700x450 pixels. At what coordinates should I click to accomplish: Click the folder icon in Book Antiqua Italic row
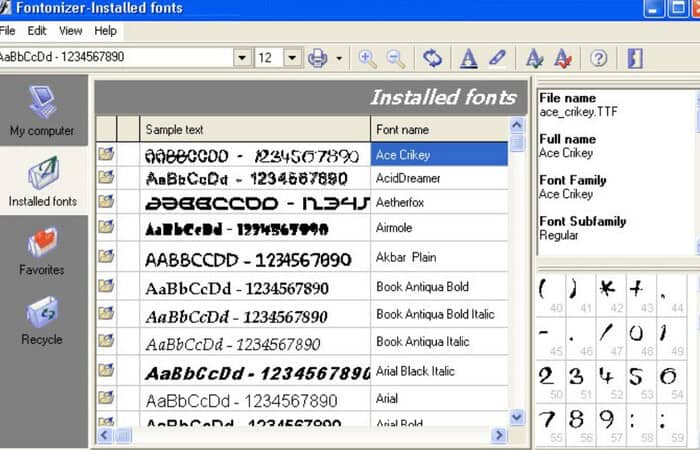(106, 341)
